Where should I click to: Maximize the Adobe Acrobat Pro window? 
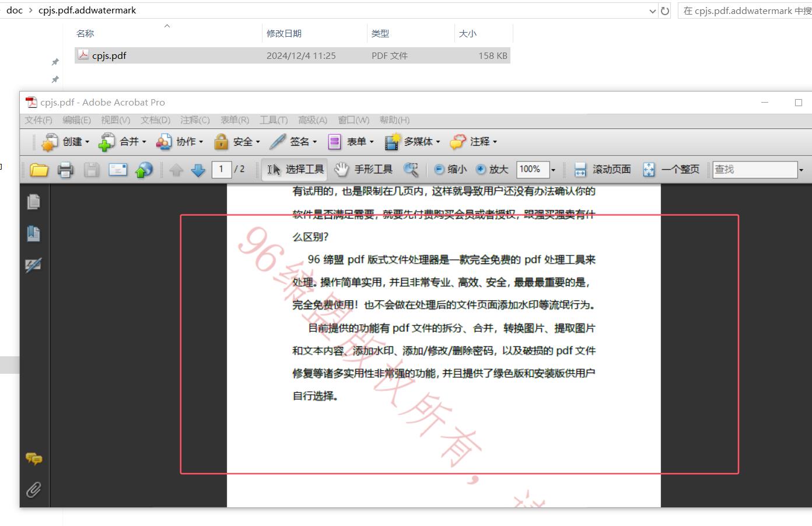(x=799, y=103)
